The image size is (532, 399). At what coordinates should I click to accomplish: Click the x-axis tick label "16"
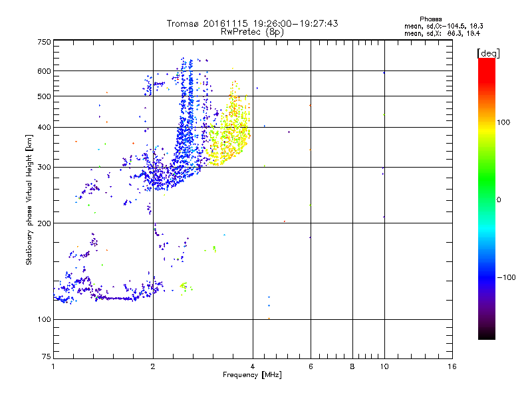[x=452, y=366]
